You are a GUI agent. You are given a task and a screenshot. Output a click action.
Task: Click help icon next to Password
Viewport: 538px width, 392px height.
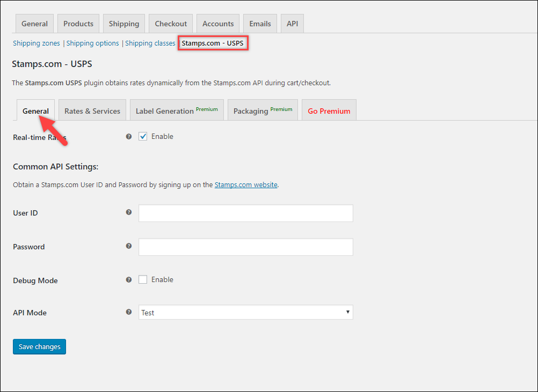click(x=129, y=246)
